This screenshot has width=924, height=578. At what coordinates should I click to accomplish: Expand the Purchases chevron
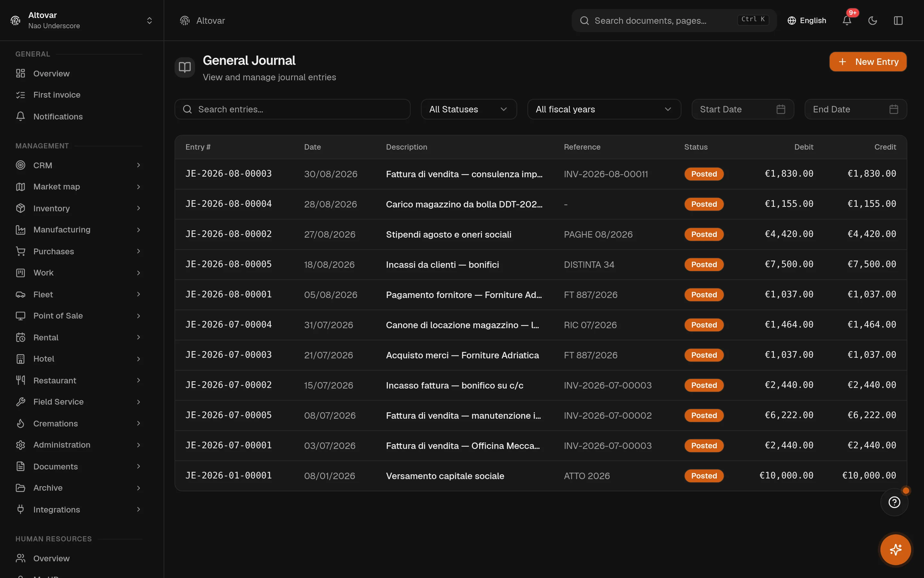tap(139, 251)
